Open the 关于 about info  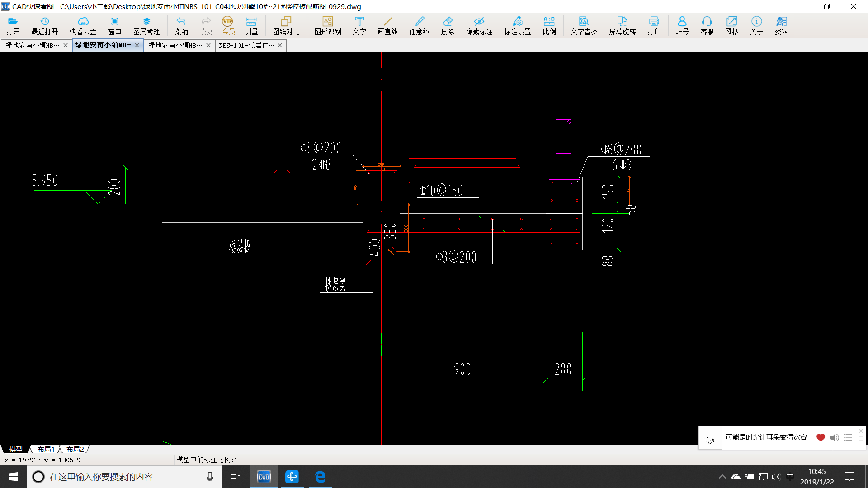click(757, 25)
